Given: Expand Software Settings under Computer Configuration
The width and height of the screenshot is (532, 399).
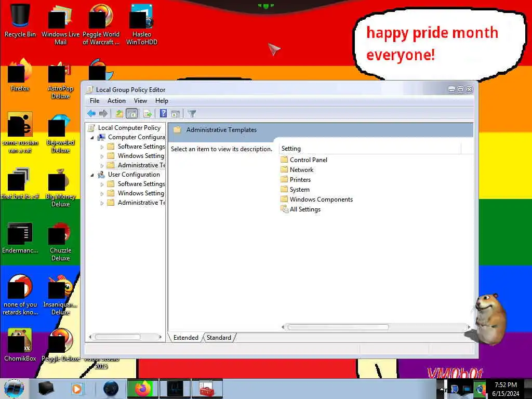Looking at the screenshot, I should click(102, 147).
